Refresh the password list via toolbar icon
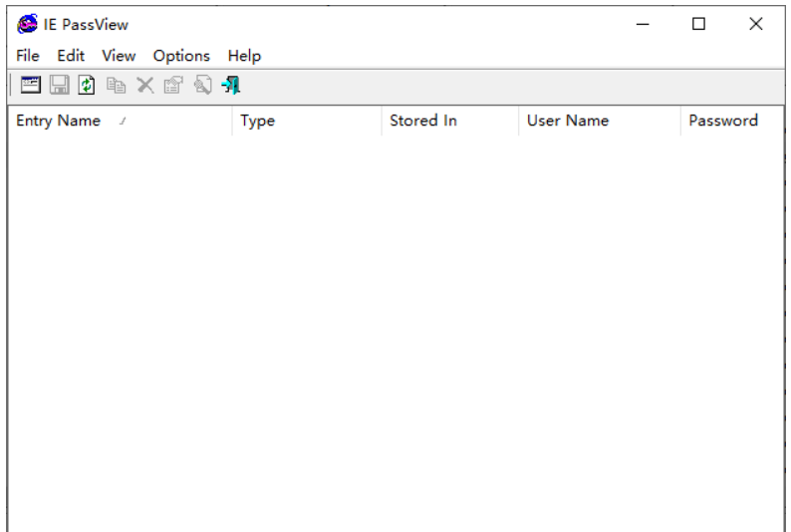 [87, 86]
